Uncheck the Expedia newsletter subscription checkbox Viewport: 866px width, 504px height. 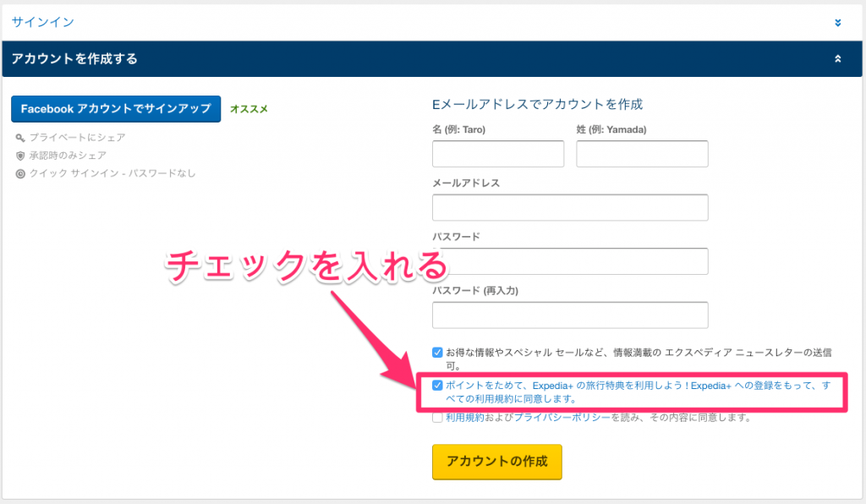[437, 350]
